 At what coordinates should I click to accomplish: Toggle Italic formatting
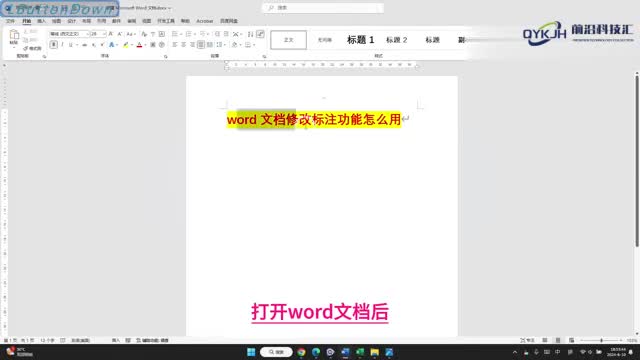tap(62, 45)
